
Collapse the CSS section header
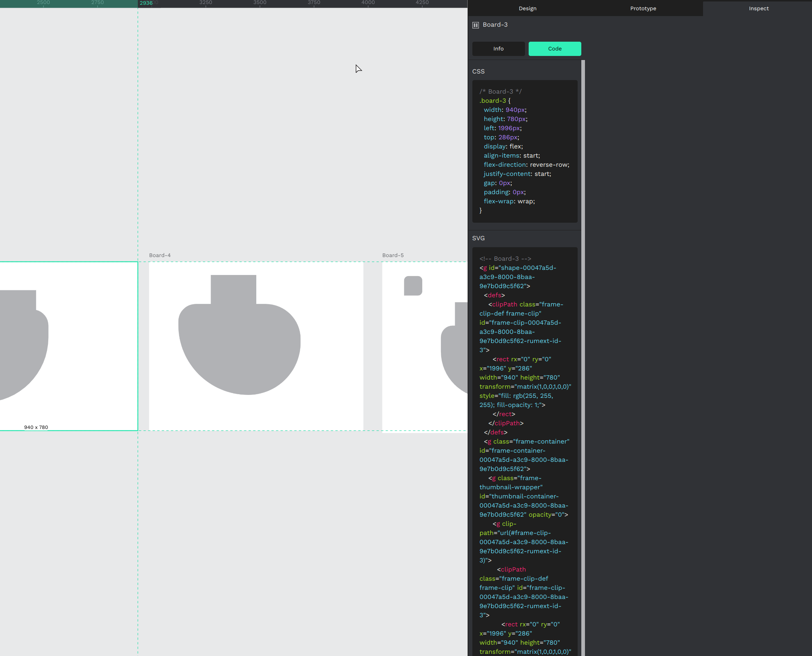(478, 71)
